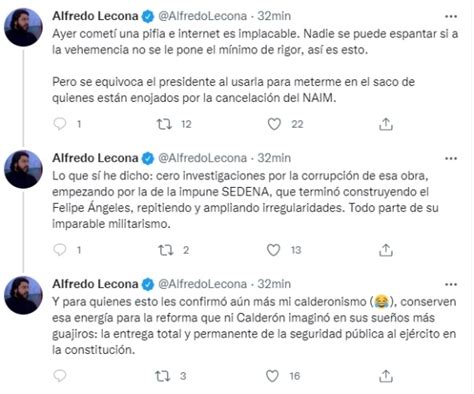Open more options for the calderonismo tweet
Screen dimensions: 474x394
[x=451, y=284]
